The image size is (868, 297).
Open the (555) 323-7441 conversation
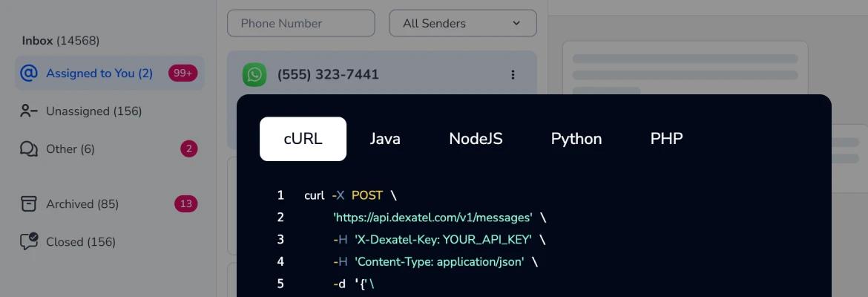point(328,74)
